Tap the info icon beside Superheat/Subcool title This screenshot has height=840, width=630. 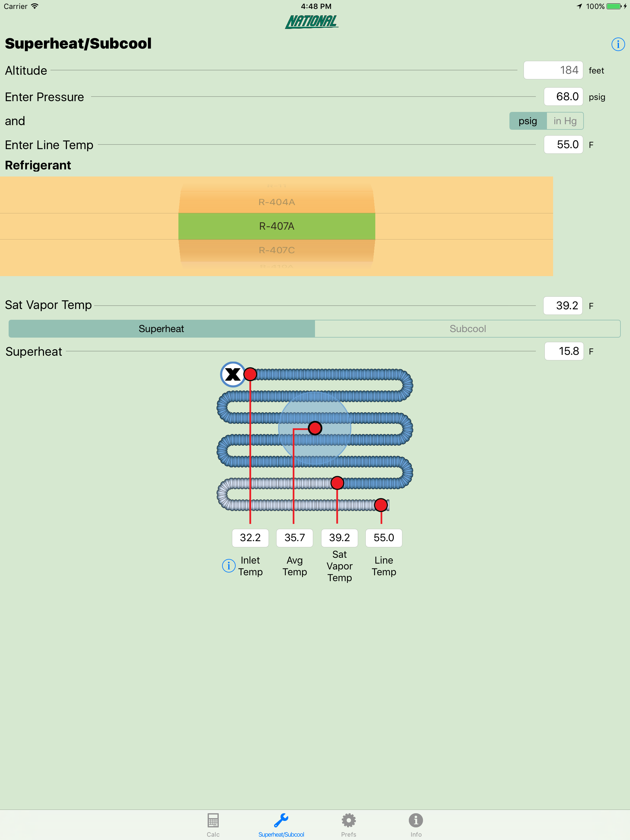(x=618, y=45)
